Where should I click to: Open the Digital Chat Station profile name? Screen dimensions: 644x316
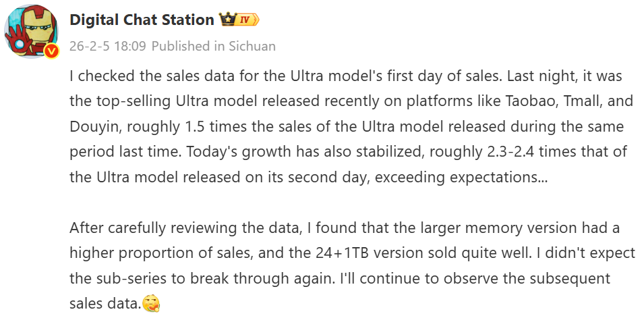[142, 20]
